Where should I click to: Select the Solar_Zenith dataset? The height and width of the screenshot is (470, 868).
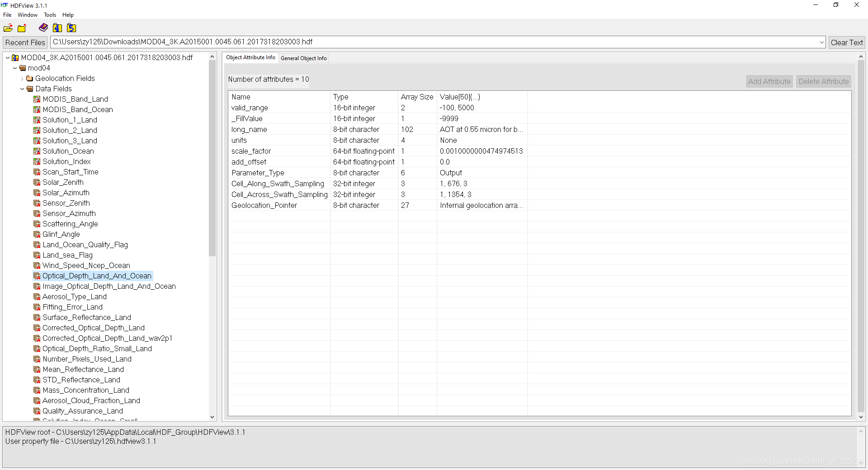click(x=63, y=182)
